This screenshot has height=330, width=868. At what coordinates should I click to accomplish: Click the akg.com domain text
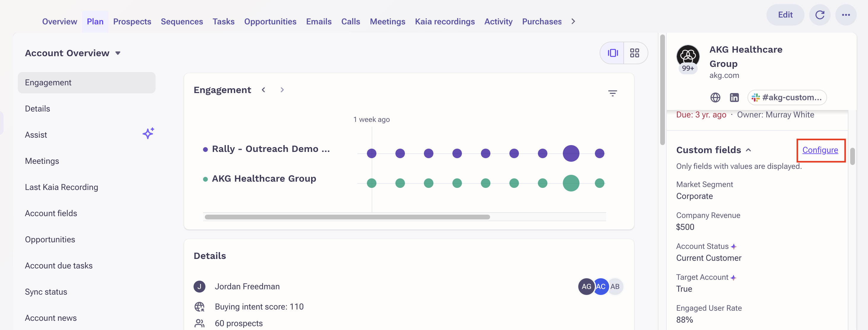pyautogui.click(x=724, y=75)
